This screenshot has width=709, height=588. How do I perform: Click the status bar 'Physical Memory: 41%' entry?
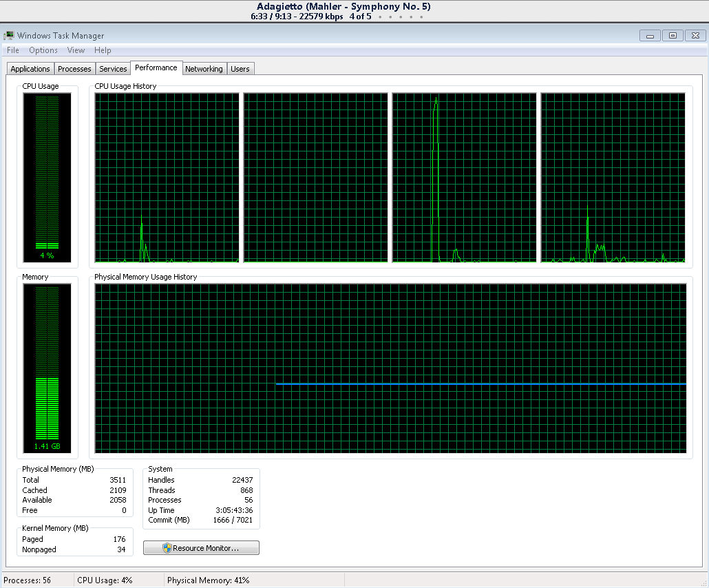tap(209, 580)
